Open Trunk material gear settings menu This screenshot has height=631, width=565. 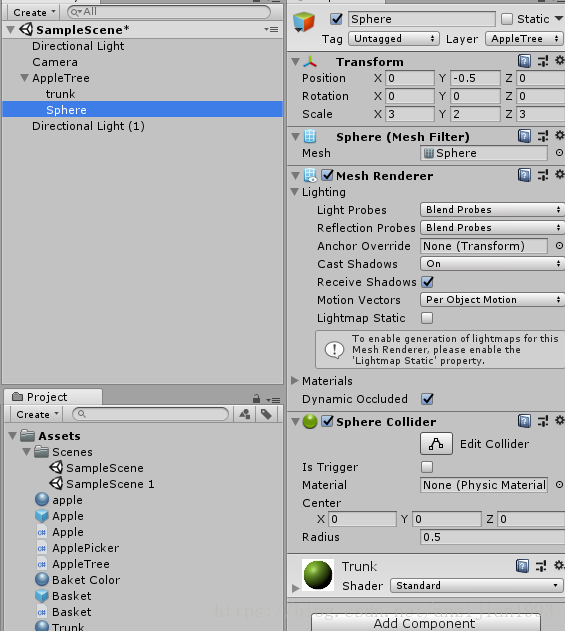point(559,565)
